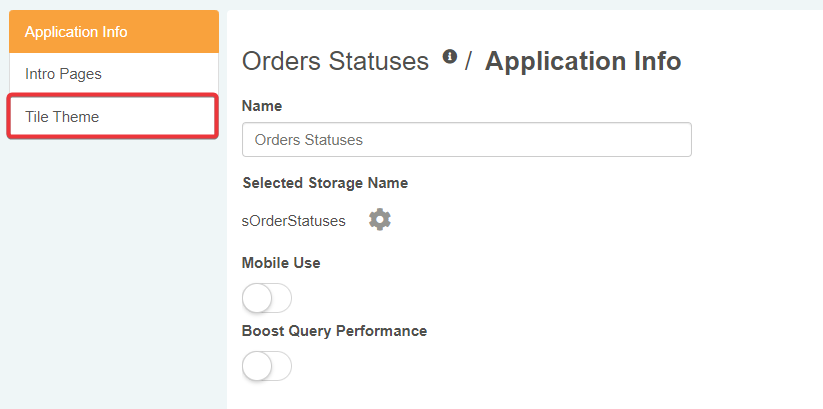Select the Application Info sidebar tab
This screenshot has width=823, height=409.
tap(113, 31)
